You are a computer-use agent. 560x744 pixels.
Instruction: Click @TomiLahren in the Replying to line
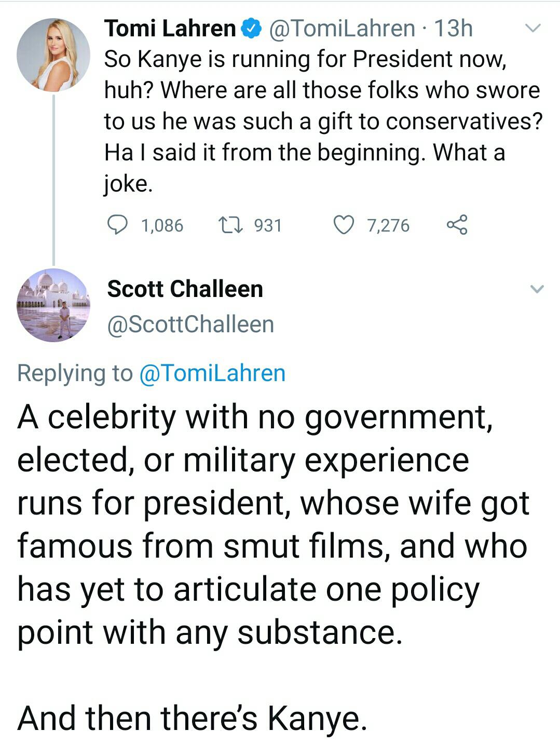point(213,373)
